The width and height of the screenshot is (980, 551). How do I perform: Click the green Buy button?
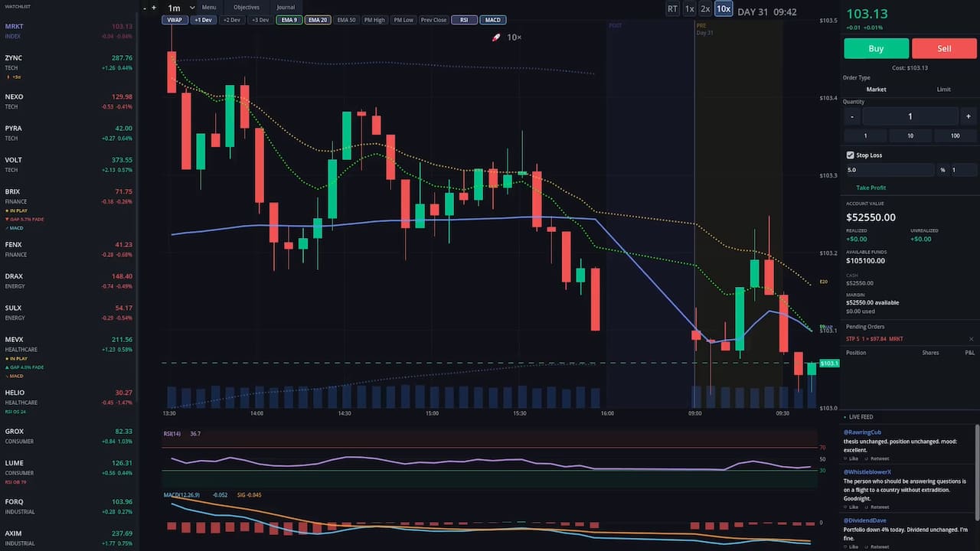click(876, 48)
